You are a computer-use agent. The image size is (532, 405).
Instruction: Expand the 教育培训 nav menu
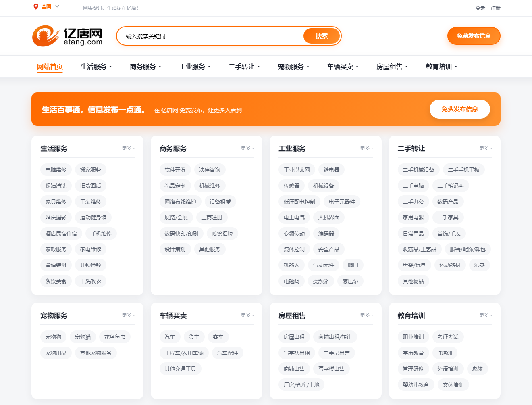tap(441, 67)
